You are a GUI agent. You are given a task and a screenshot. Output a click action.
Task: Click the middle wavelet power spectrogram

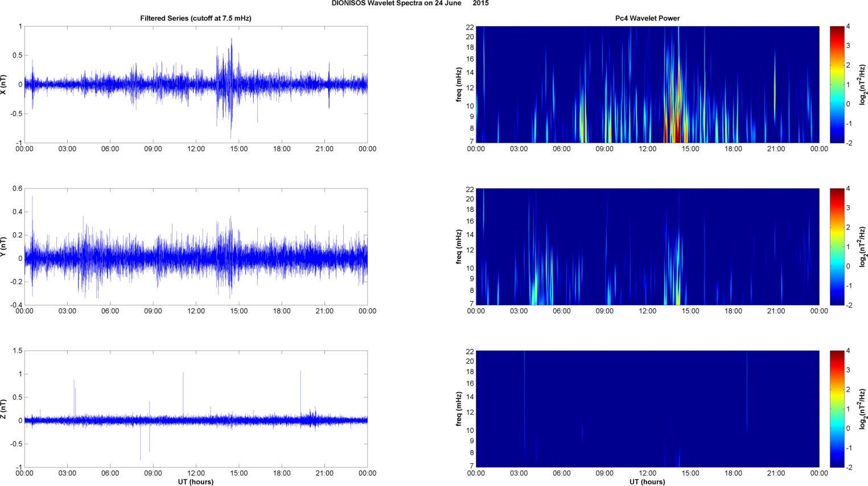click(647, 246)
